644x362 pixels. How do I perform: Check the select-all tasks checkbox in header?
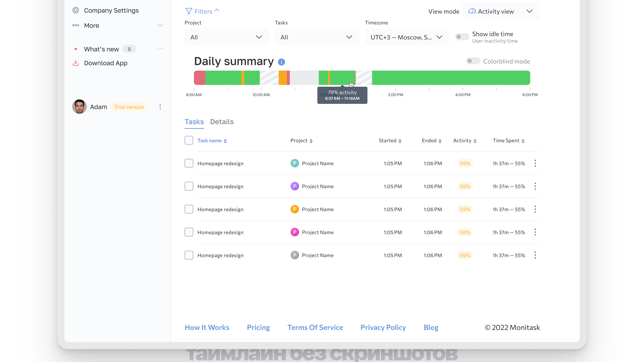(x=189, y=140)
